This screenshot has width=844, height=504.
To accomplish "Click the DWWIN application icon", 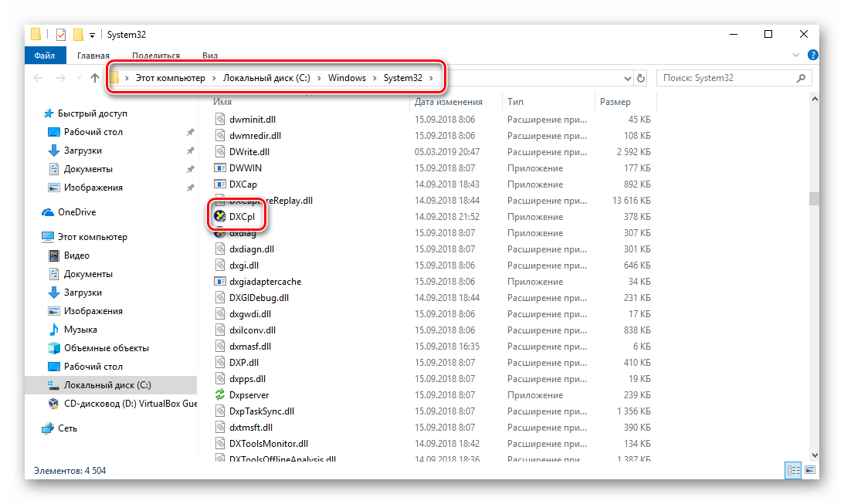I will (x=219, y=168).
